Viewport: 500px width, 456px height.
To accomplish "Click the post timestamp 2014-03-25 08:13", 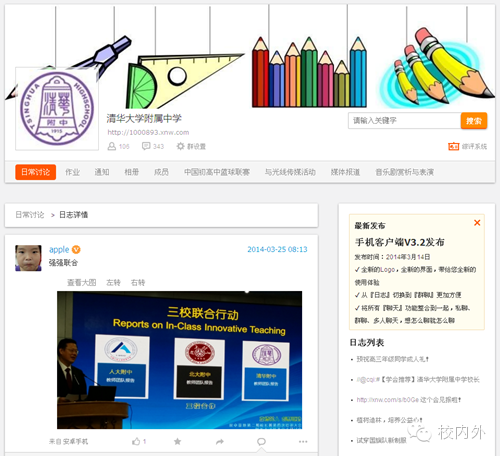I will pyautogui.click(x=277, y=249).
